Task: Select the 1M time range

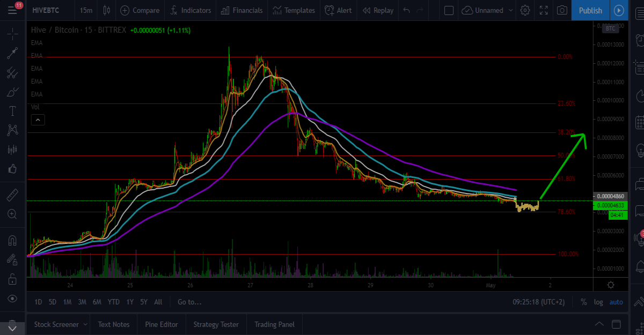Action: point(67,302)
